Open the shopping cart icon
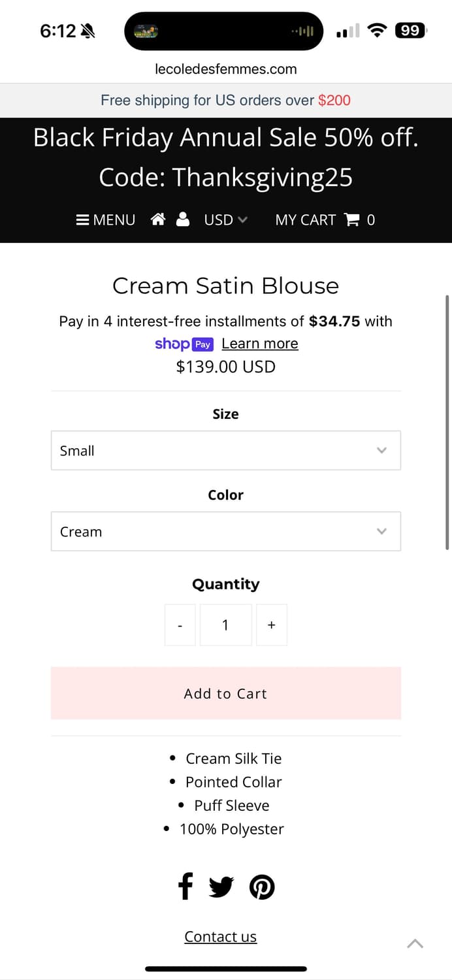Viewport: 452px width, 980px height. [x=351, y=220]
